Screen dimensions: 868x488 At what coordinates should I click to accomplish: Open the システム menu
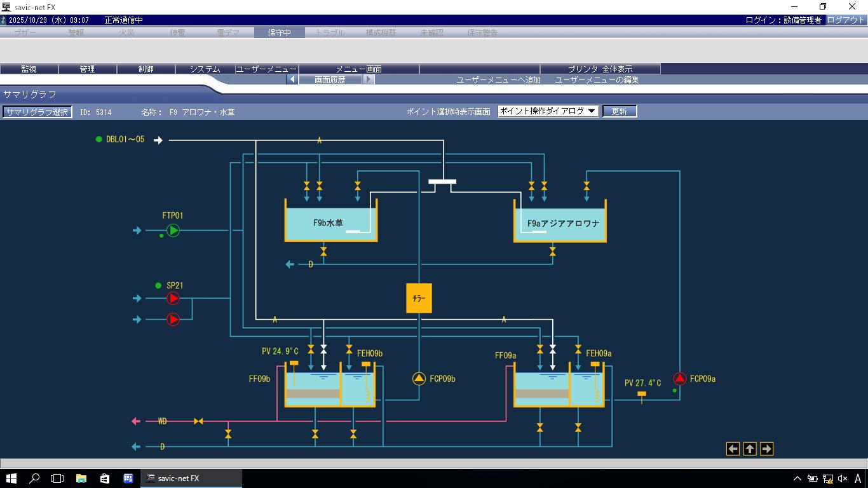click(x=205, y=69)
